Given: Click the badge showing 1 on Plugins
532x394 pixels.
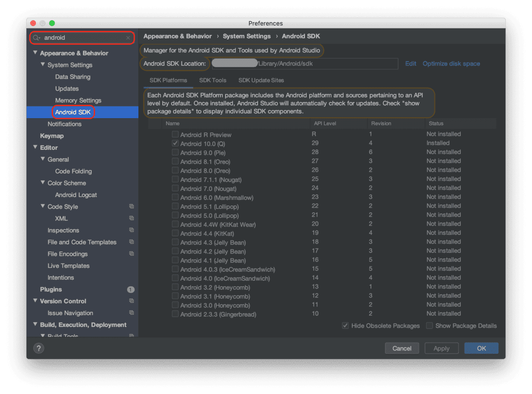Looking at the screenshot, I should [x=131, y=289].
